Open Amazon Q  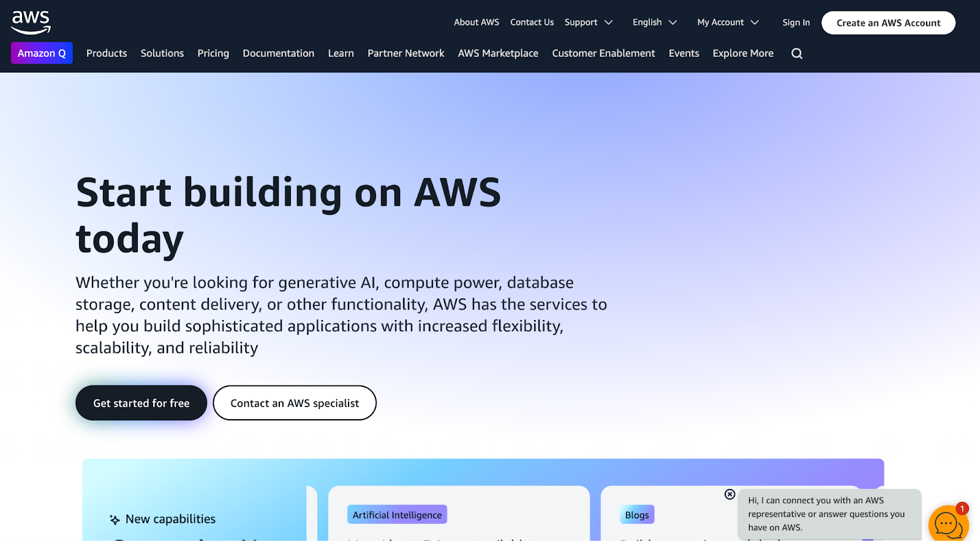42,53
